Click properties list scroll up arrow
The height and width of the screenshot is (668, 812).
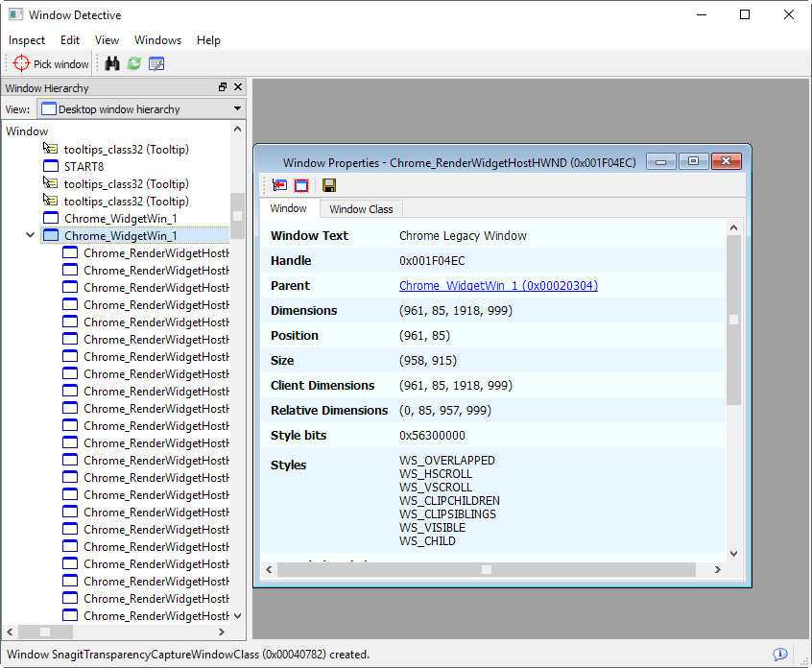point(733,227)
